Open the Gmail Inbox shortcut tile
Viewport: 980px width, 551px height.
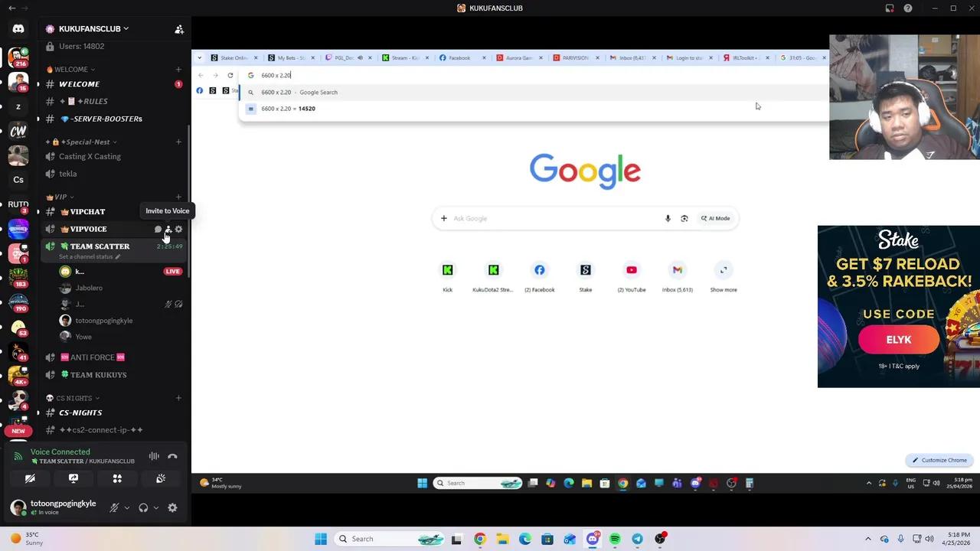[x=678, y=277]
